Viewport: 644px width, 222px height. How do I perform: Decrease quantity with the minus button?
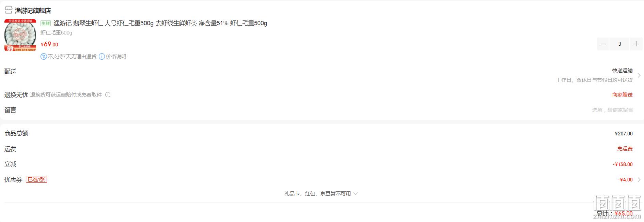[x=603, y=44]
